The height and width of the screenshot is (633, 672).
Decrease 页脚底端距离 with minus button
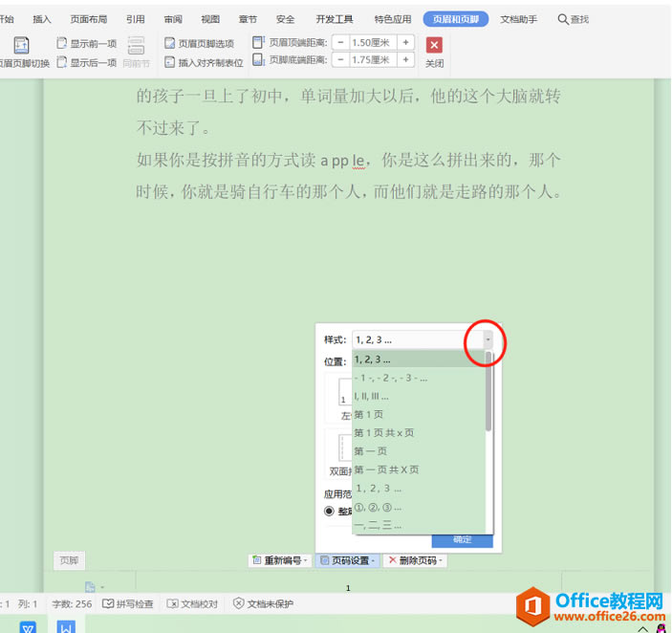(340, 59)
